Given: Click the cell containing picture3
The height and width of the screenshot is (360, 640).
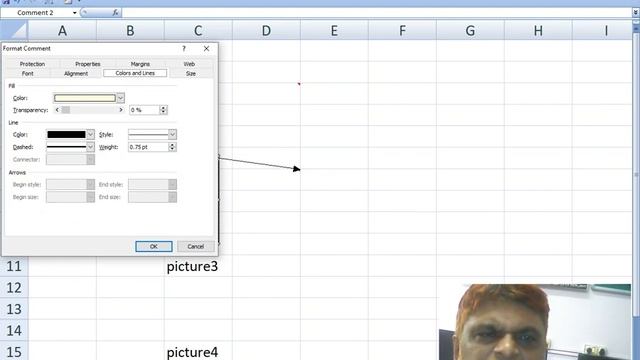Looking at the screenshot, I should (198, 266).
